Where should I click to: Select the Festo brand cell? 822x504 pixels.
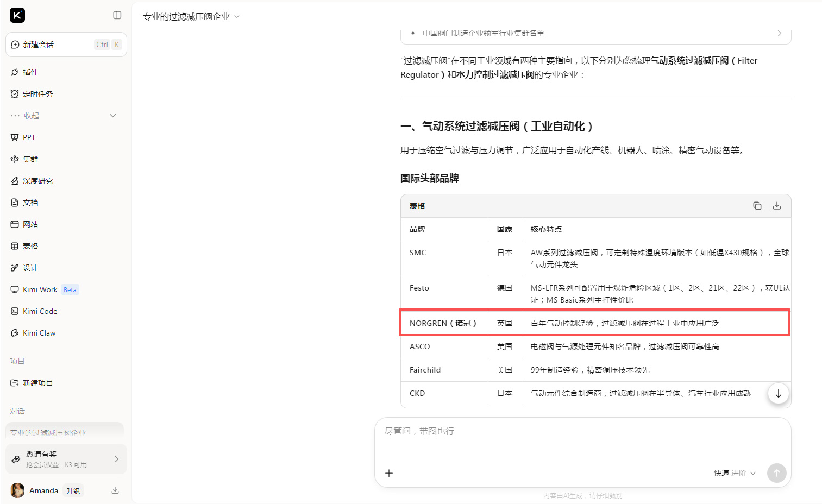[444, 294]
